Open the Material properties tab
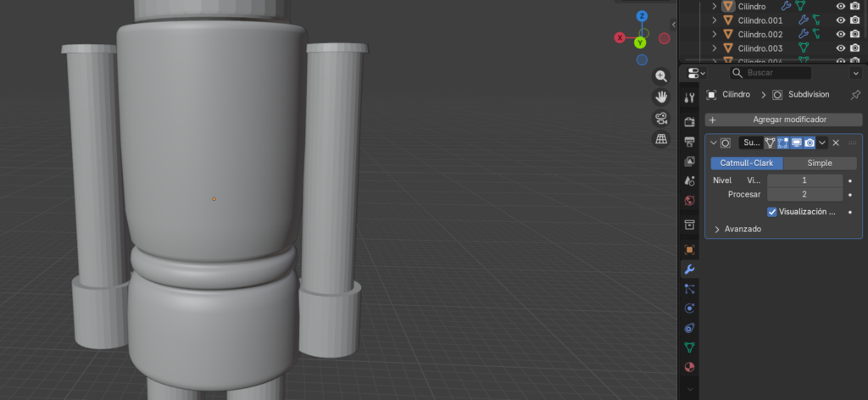 coord(689,367)
